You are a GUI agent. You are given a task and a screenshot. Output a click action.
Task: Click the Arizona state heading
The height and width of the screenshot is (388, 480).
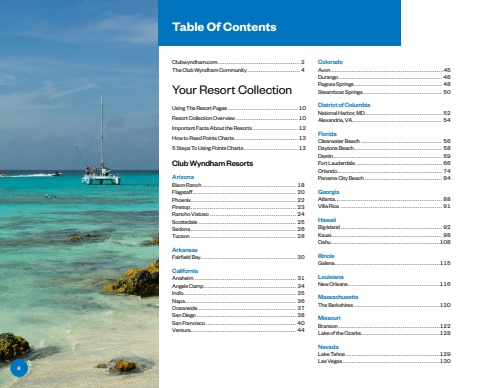tap(183, 177)
